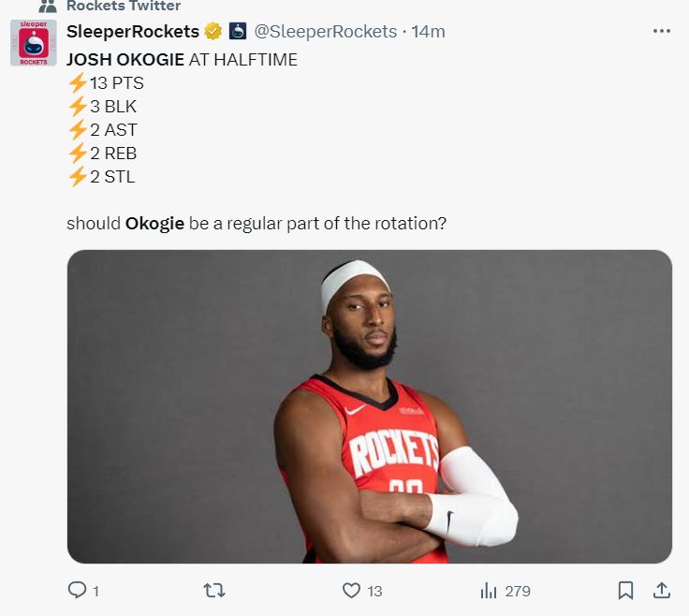Click the 279 views count
This screenshot has width=689, height=616.
pyautogui.click(x=517, y=591)
